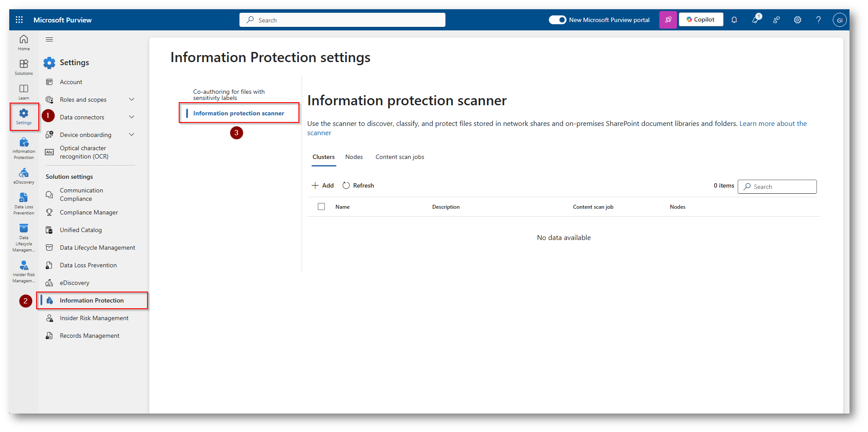Open eDiscovery icon in left rail
868x432 pixels.
(x=24, y=176)
